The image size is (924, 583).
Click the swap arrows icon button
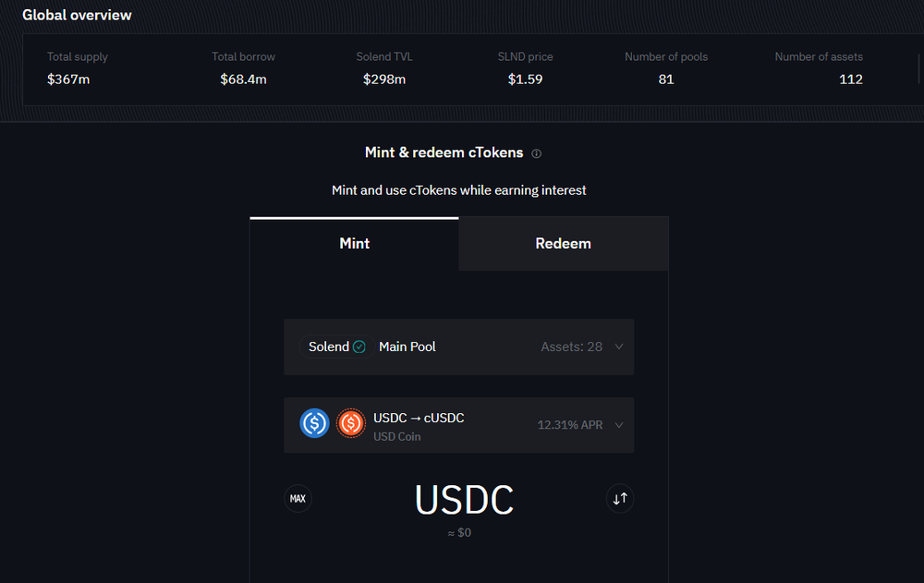(x=620, y=499)
